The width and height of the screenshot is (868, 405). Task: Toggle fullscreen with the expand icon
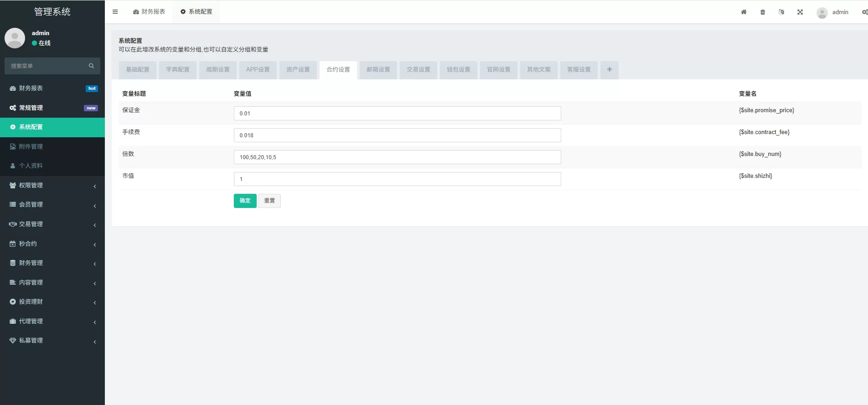click(x=800, y=12)
